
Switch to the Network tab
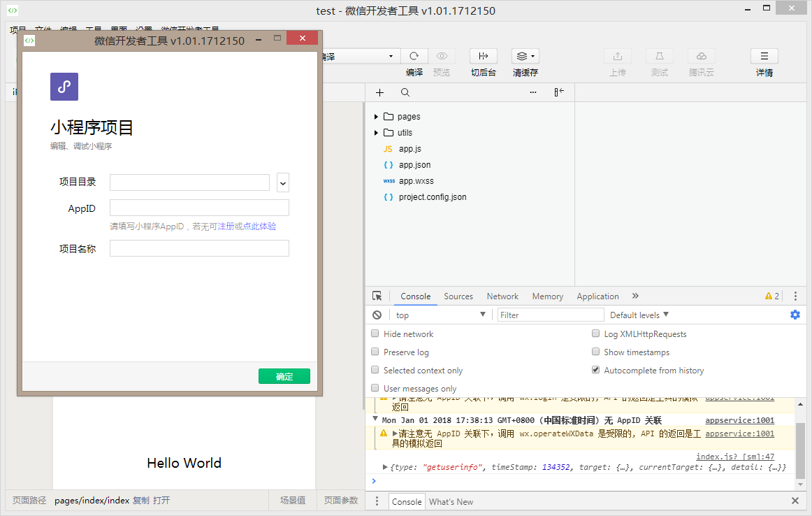point(502,296)
